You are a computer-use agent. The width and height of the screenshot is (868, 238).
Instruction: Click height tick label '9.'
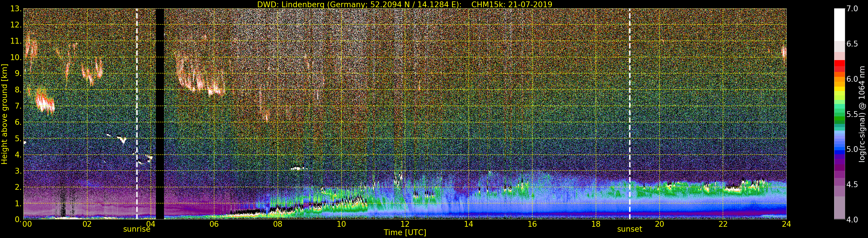18,73
